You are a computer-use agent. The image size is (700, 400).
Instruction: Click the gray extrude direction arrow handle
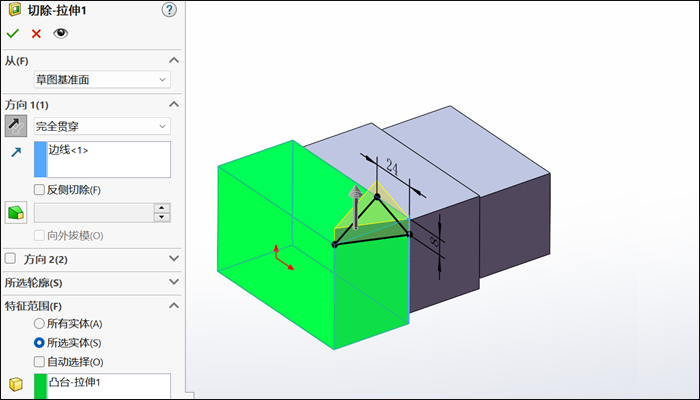coord(355,207)
